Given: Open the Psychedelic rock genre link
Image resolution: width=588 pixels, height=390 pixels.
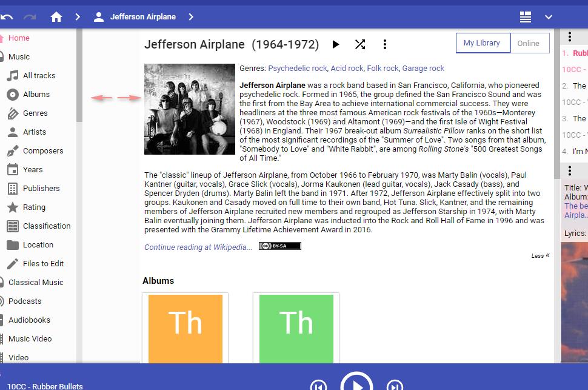Looking at the screenshot, I should tap(297, 69).
